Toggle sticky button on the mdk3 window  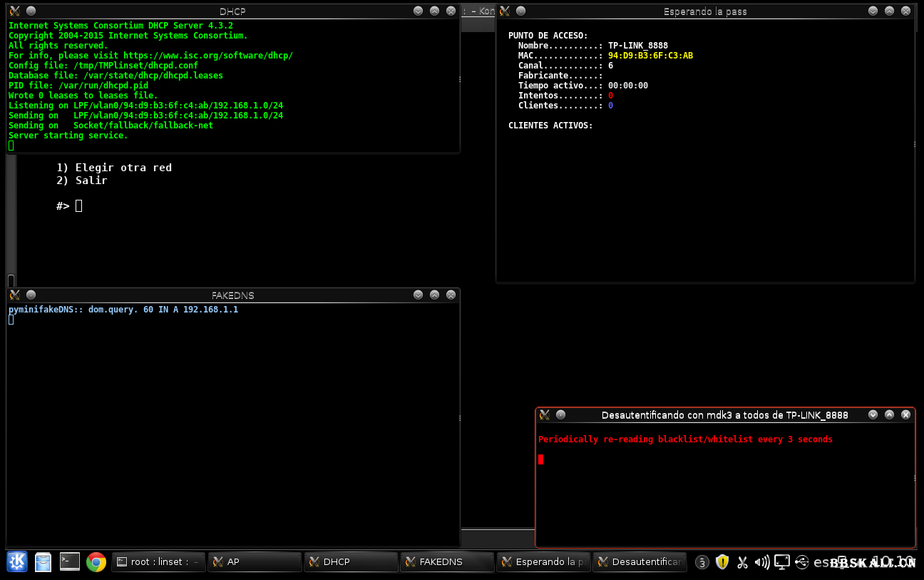point(560,414)
